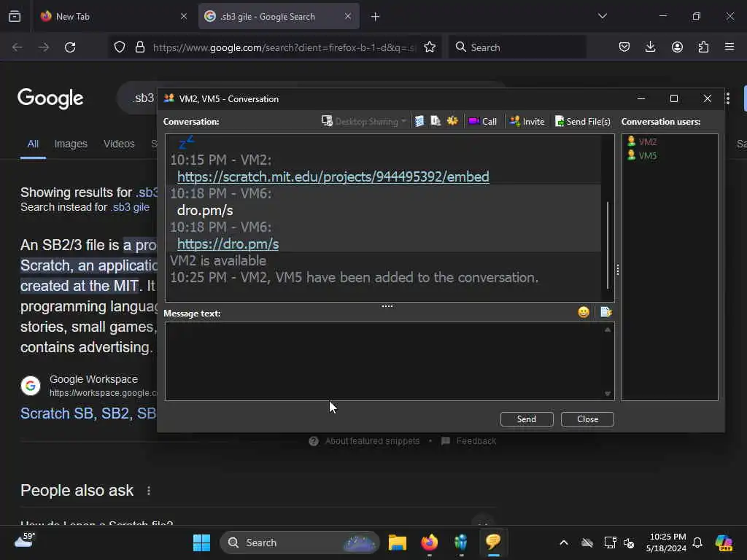This screenshot has width=747, height=560.
Task: Open the Firefox account icon
Action: 677,47
